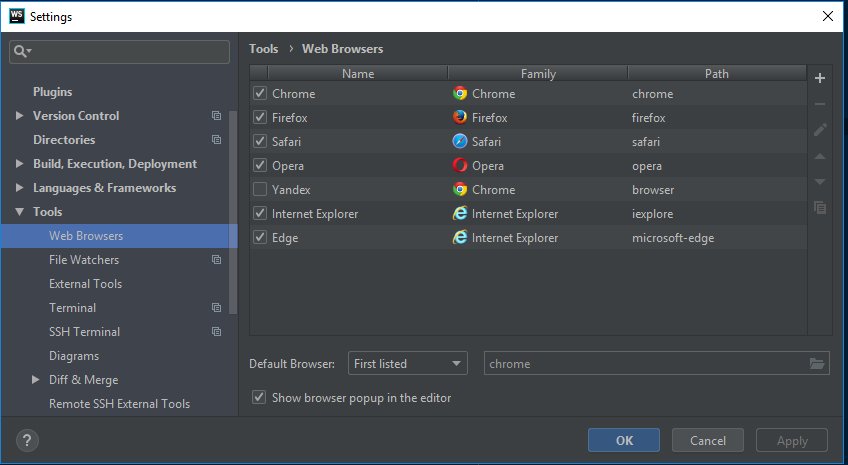Click the copy browser icon
Screen dimensions: 848x465
tap(820, 207)
